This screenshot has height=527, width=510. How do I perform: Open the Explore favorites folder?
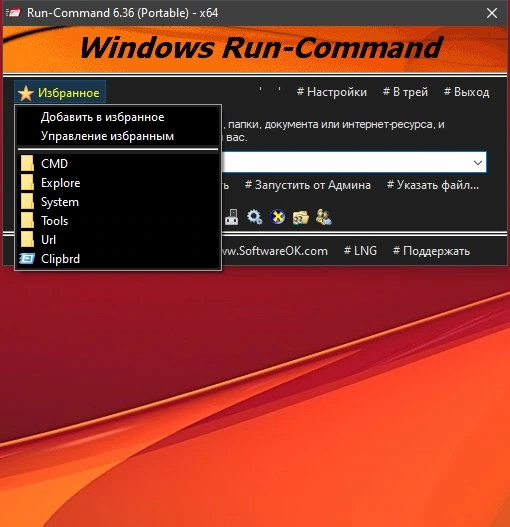click(x=118, y=183)
